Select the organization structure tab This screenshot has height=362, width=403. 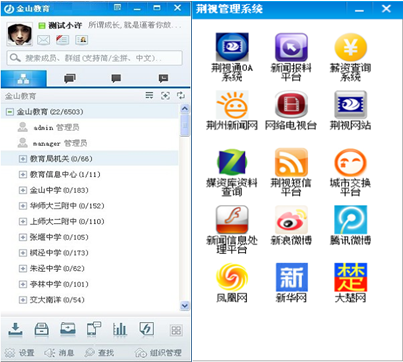(x=24, y=79)
